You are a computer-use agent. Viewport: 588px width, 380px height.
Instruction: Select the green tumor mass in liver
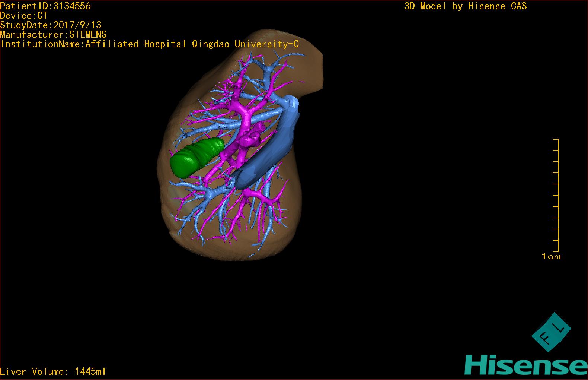pos(195,157)
